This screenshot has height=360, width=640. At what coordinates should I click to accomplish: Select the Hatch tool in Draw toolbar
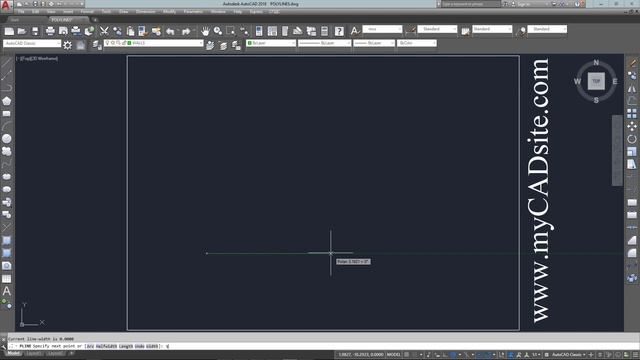tap(7, 240)
